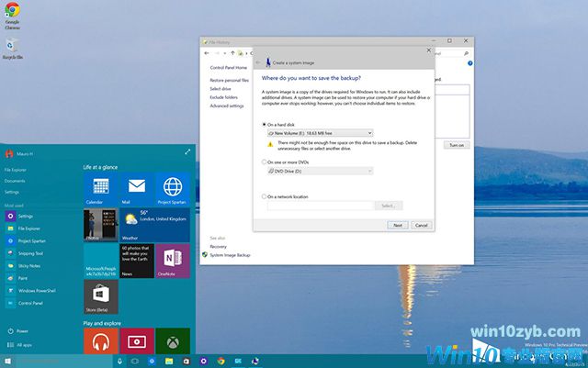
Task: Open Google Chrome desktop shortcut
Action: [x=12, y=16]
